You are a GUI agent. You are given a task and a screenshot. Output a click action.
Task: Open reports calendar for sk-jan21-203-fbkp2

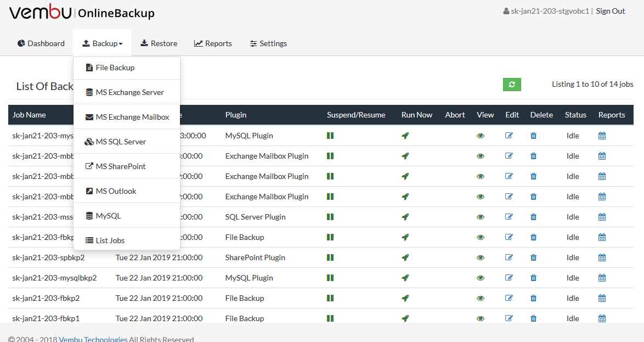602,299
